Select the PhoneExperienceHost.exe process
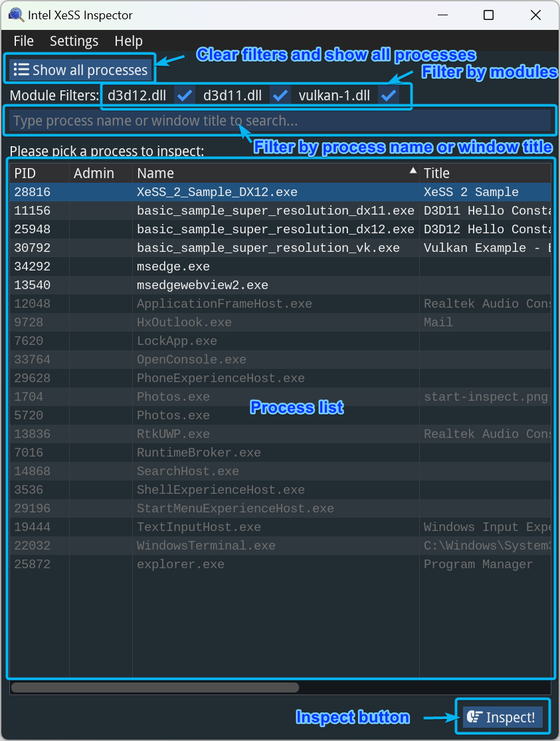 coord(280,378)
